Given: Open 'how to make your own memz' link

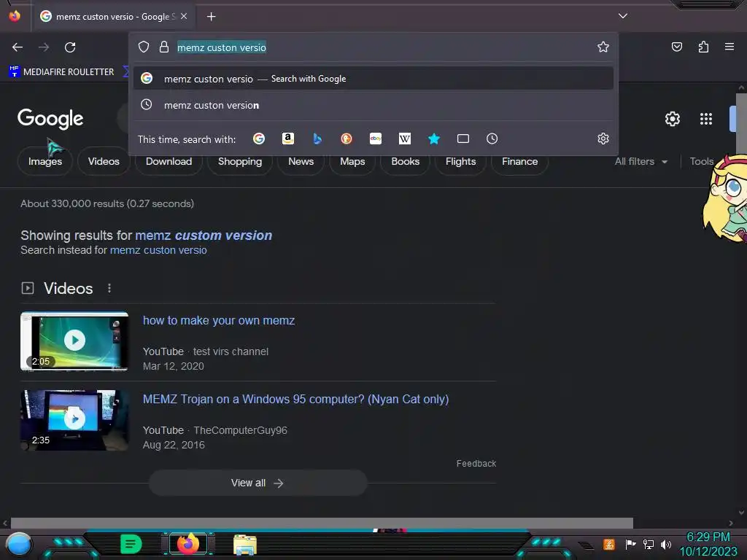Looking at the screenshot, I should pos(219,321).
